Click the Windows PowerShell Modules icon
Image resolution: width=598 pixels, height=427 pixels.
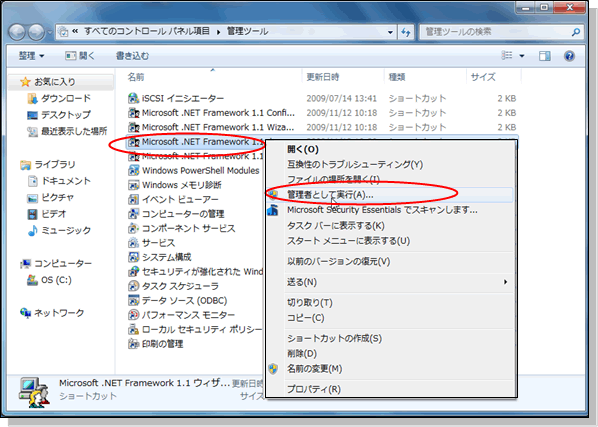(x=133, y=170)
